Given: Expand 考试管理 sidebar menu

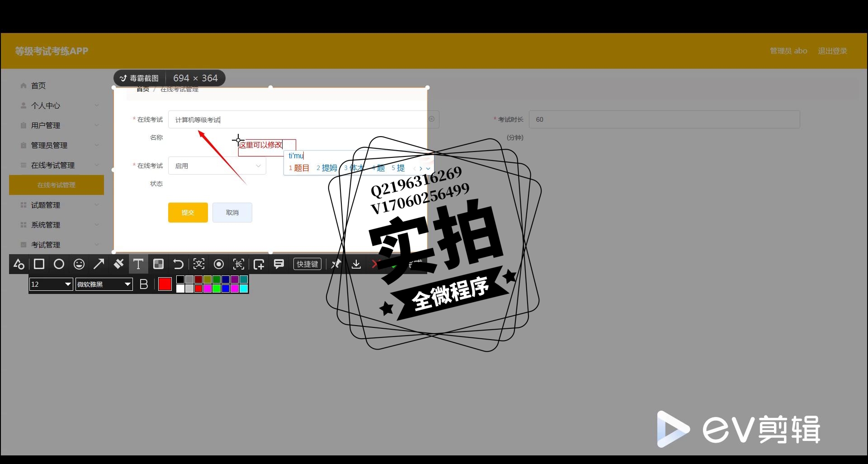Looking at the screenshot, I should point(57,245).
